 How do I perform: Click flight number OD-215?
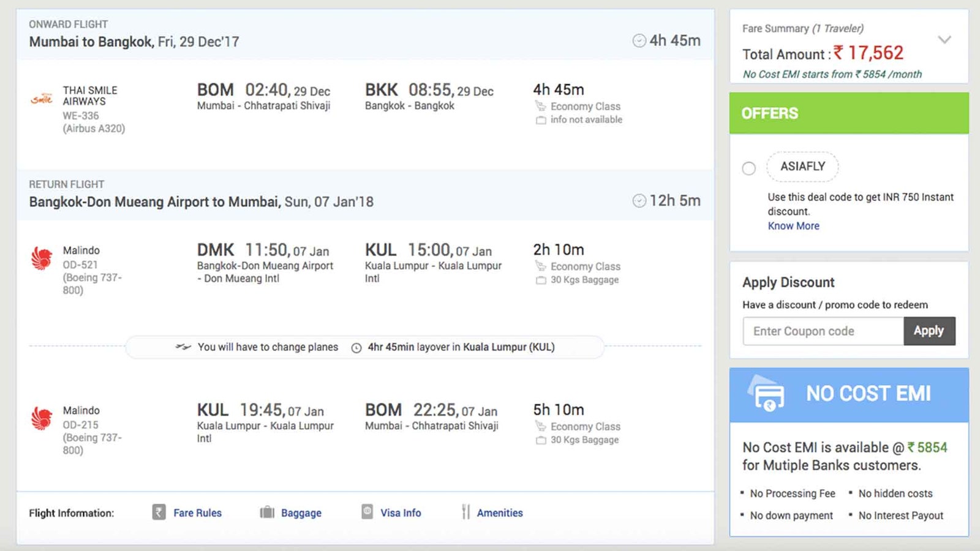click(80, 425)
